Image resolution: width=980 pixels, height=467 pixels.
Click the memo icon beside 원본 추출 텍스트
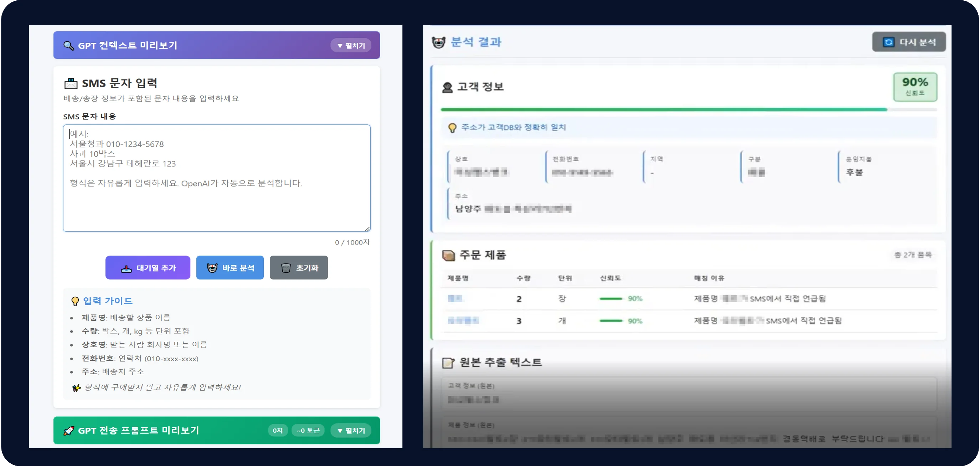(x=448, y=363)
